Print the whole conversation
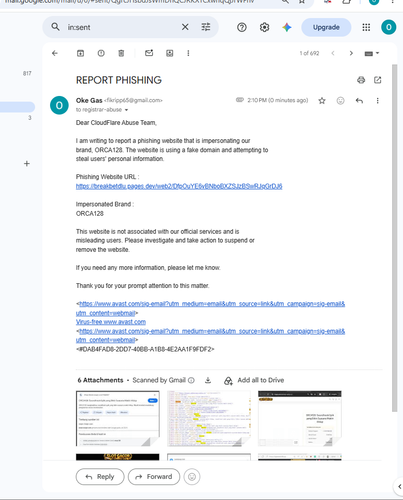This screenshot has height=500, width=403. (x=361, y=80)
